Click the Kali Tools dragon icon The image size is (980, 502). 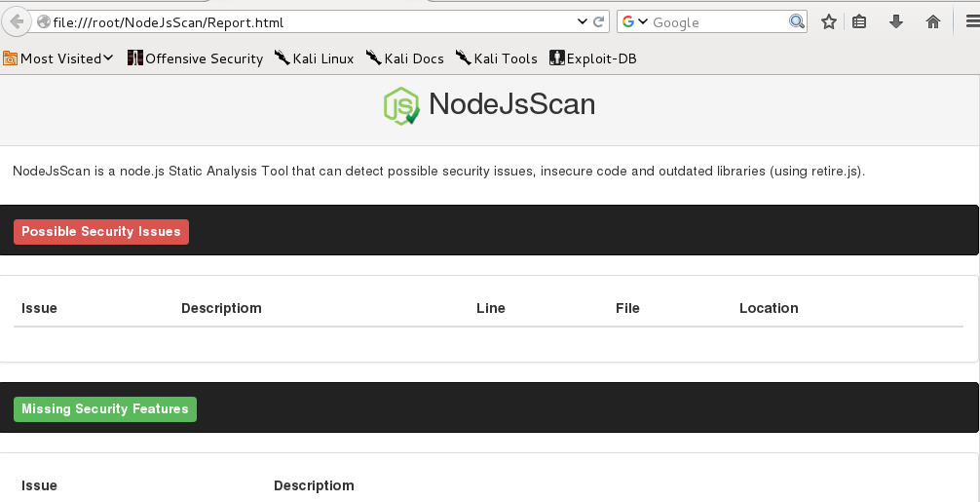pyautogui.click(x=463, y=58)
